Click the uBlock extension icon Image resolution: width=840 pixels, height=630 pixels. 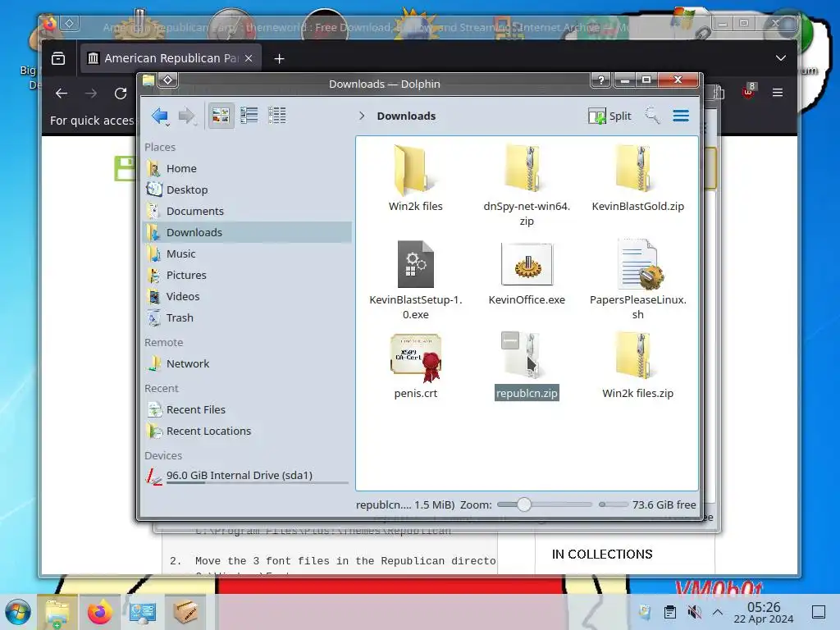pyautogui.click(x=748, y=91)
